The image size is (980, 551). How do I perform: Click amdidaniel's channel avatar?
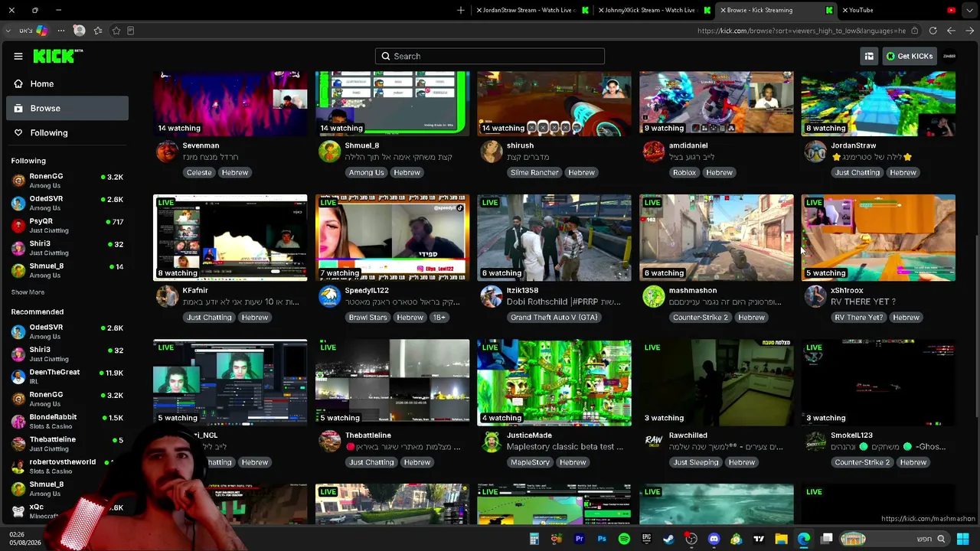click(653, 152)
